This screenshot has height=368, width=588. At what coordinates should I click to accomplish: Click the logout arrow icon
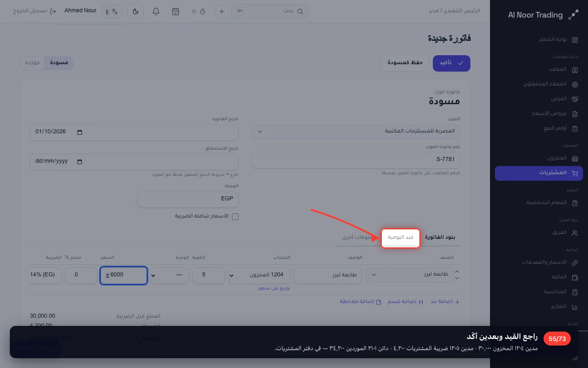(x=53, y=11)
